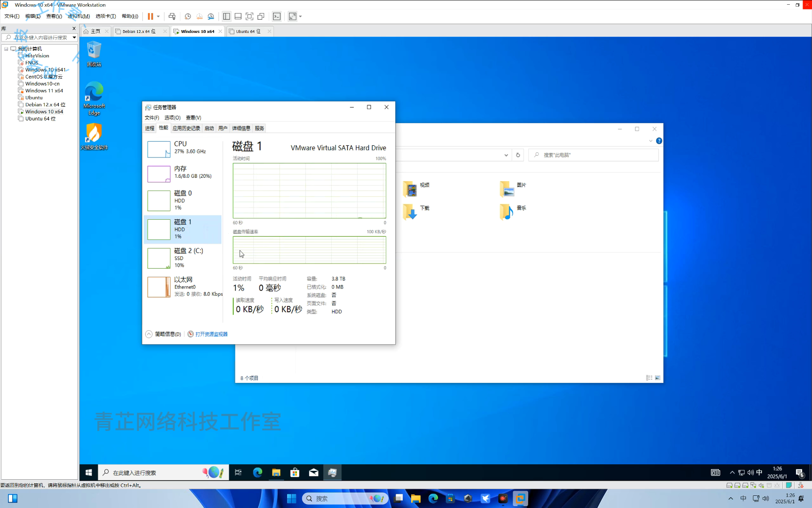Open guest notification center with 6 alerts
Screen dimensions: 812x508
tap(800, 473)
